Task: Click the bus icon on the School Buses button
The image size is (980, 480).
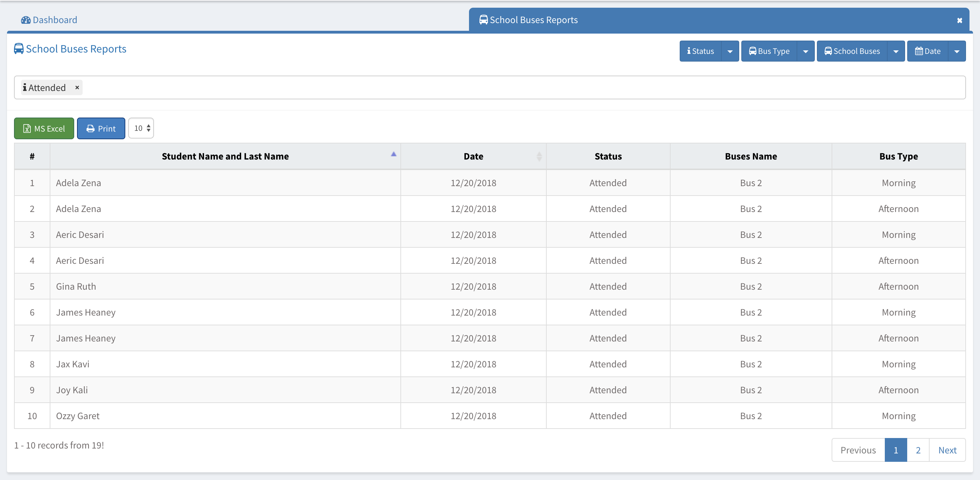Action: click(828, 51)
